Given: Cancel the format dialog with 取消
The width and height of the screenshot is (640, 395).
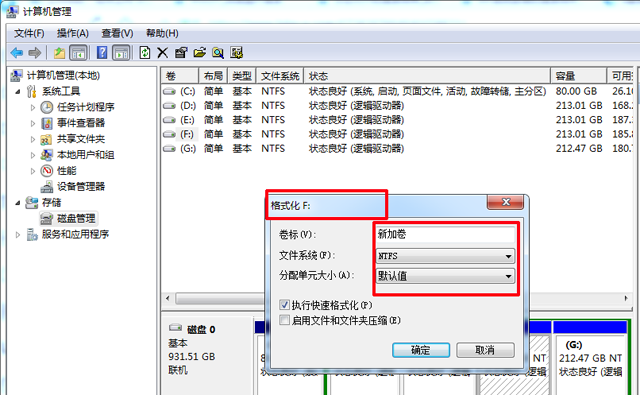Looking at the screenshot, I should 485,350.
